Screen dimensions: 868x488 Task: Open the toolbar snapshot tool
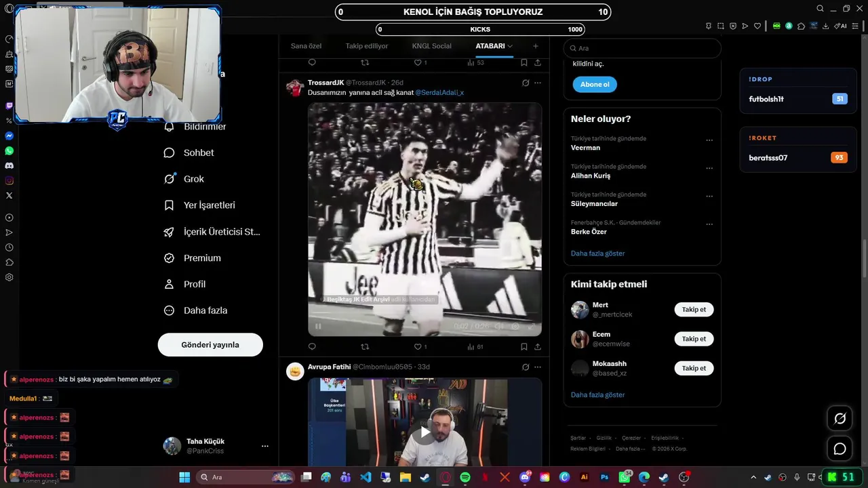coord(721,26)
